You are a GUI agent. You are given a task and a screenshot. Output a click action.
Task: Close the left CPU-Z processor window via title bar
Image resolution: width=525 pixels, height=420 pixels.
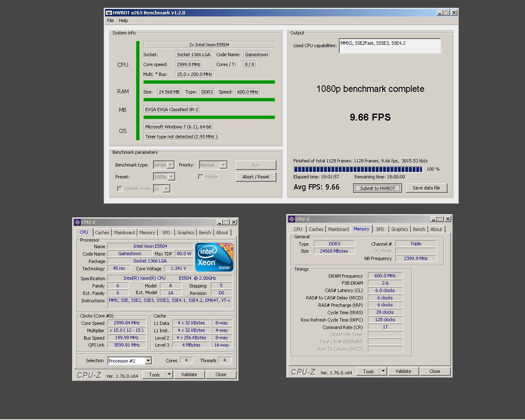[x=234, y=222]
